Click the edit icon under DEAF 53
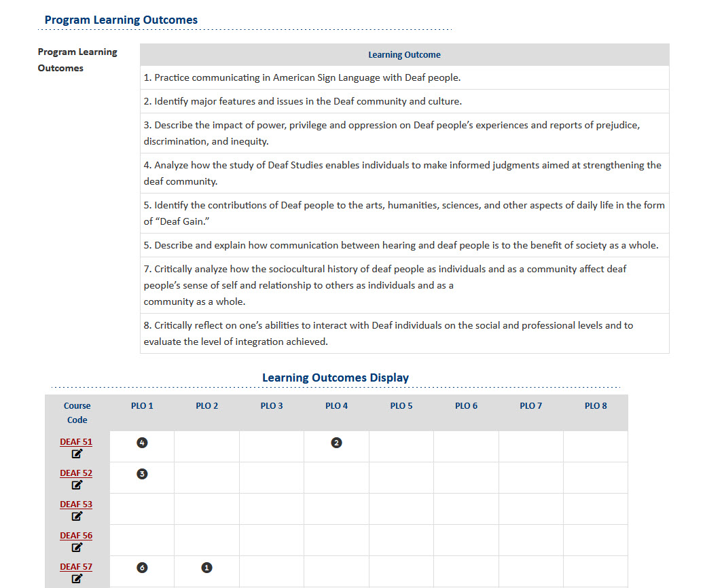The width and height of the screenshot is (705, 588). [77, 516]
